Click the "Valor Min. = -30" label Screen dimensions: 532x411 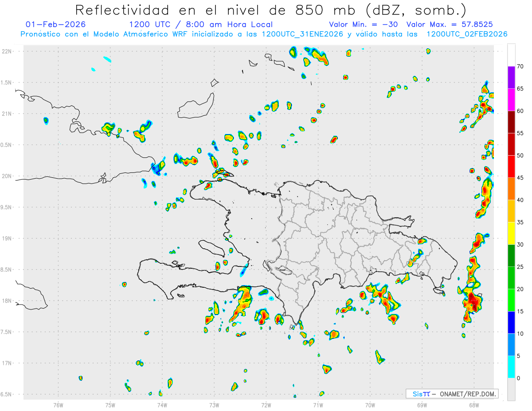(x=364, y=24)
